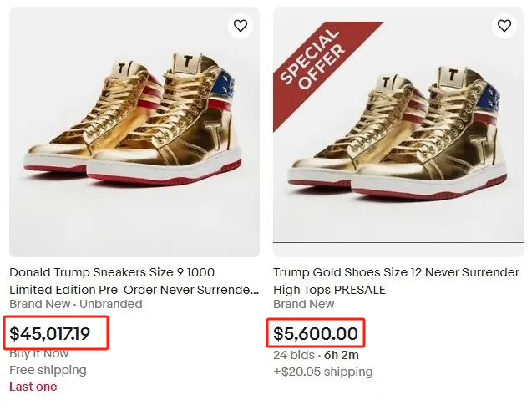The height and width of the screenshot is (410, 532).
Task: Click 'Brand New' under the Size 9 listing
Action: click(38, 304)
